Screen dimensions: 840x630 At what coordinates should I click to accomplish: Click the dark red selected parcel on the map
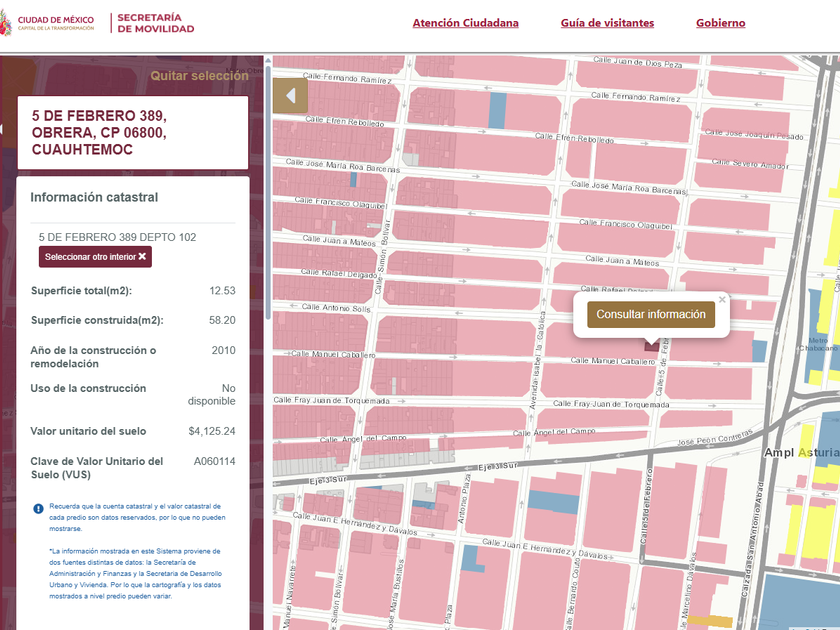(653, 343)
